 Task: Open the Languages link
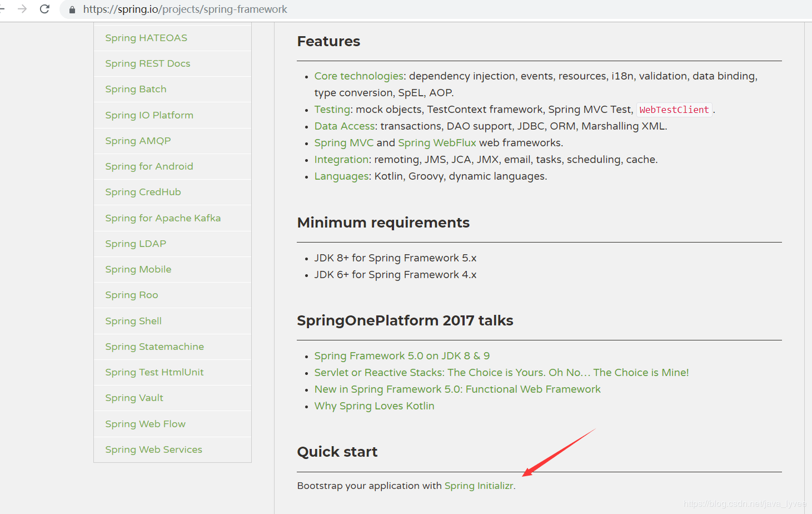coord(342,176)
